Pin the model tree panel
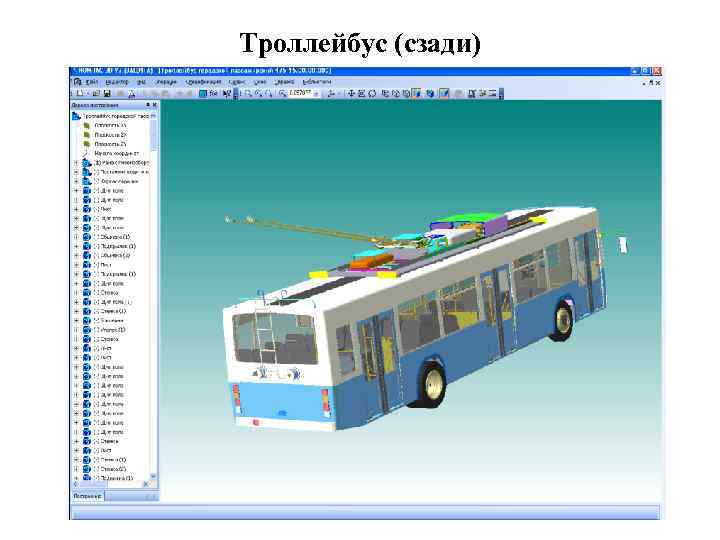720x540 pixels. [x=148, y=105]
